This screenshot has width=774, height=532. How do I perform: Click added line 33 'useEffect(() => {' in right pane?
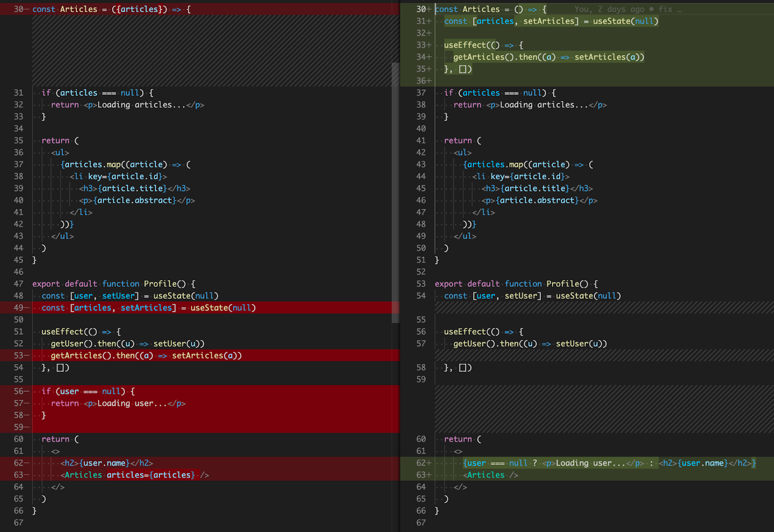pos(484,45)
